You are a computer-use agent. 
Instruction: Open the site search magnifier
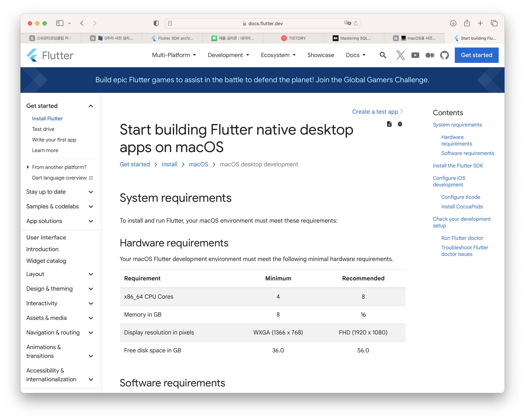383,55
